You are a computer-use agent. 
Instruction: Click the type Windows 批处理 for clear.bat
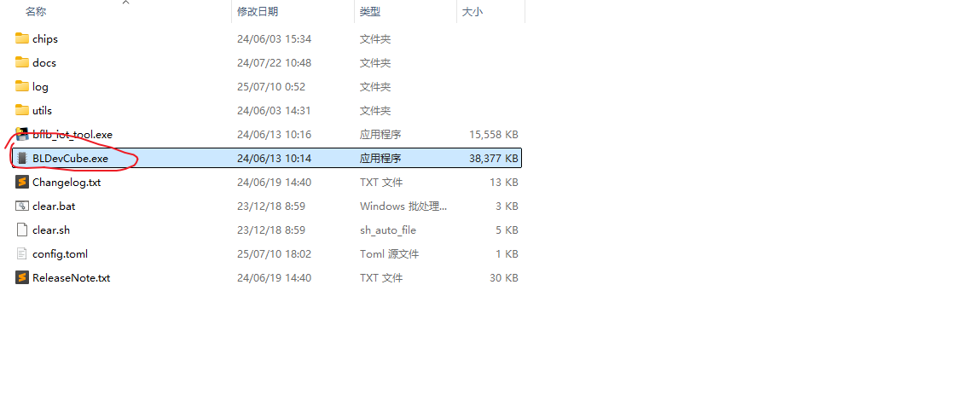tap(403, 206)
